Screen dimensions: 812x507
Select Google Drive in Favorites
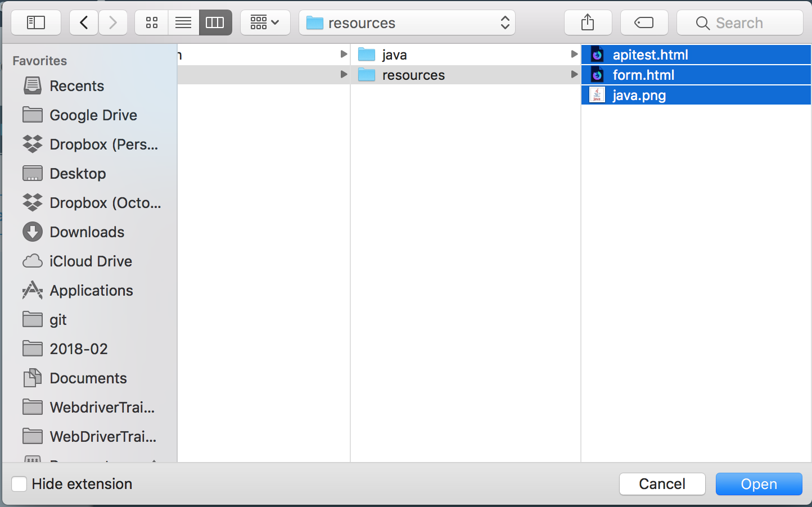pos(93,115)
